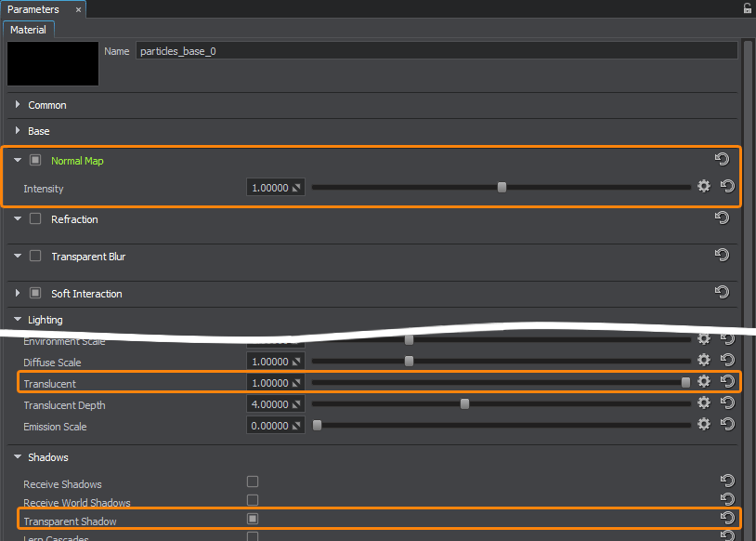
Task: Collapse the Shadows section
Action: pyautogui.click(x=18, y=456)
